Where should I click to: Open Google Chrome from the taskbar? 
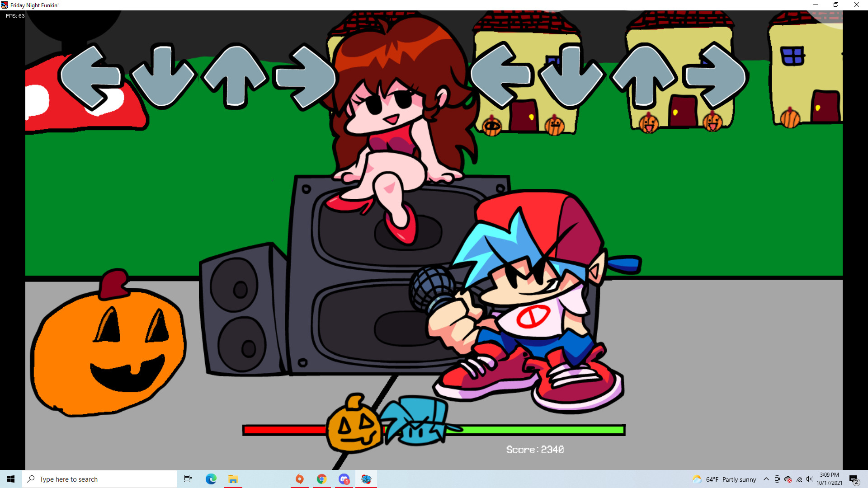click(321, 479)
